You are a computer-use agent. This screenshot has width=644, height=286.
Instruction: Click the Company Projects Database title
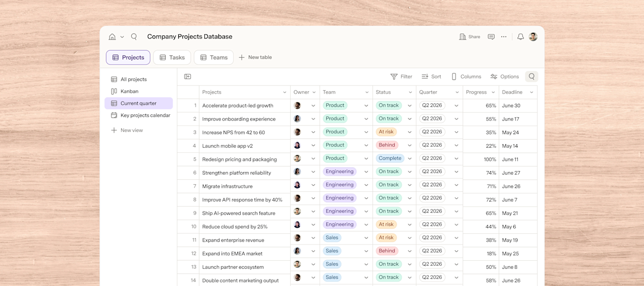(x=190, y=36)
